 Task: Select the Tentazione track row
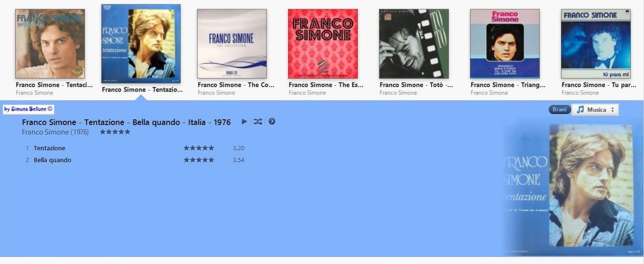pos(135,148)
